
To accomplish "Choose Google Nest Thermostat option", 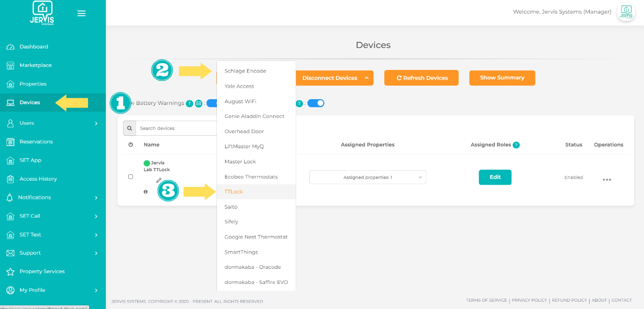I will (257, 237).
